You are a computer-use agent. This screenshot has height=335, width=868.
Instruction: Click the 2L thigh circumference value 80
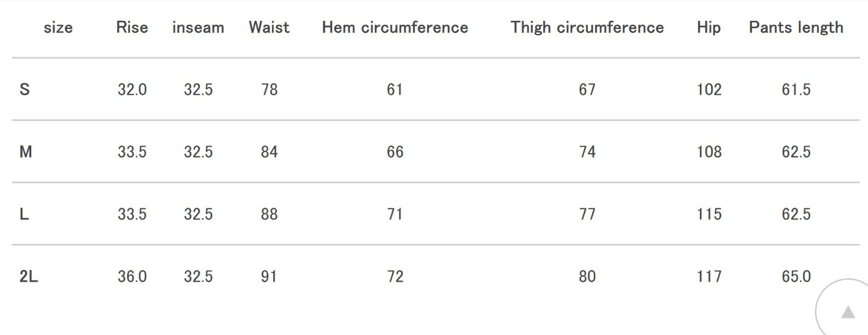tap(587, 276)
